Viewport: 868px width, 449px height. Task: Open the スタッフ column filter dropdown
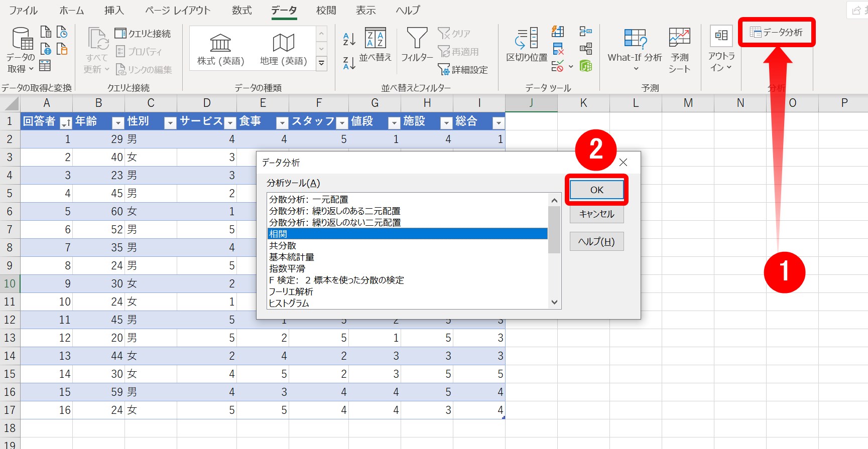click(342, 123)
